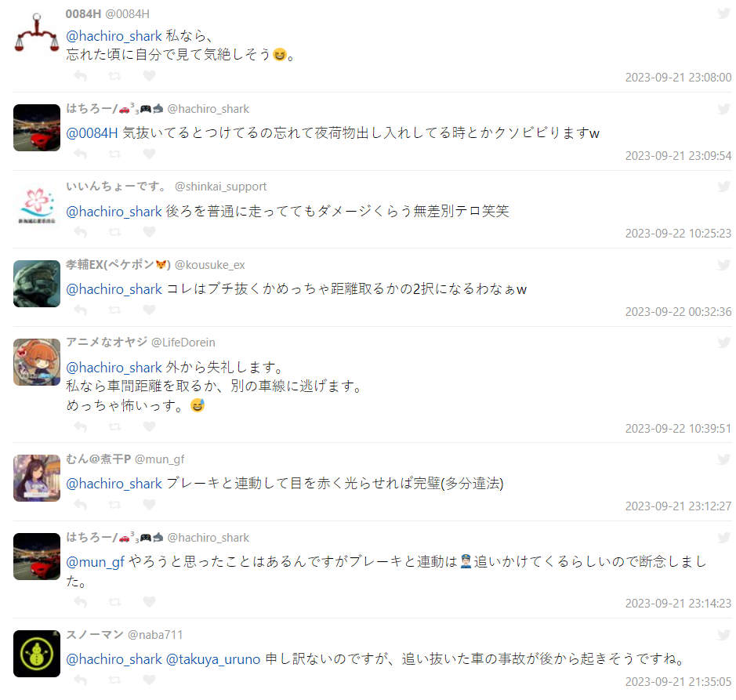The height and width of the screenshot is (700, 736).
Task: Like the @0084H reply by hachiro_shark
Action: click(149, 154)
